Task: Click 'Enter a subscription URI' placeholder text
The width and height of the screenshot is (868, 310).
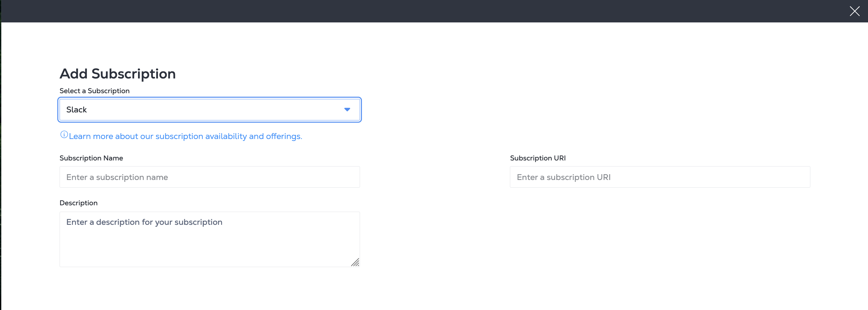Action: 563,177
